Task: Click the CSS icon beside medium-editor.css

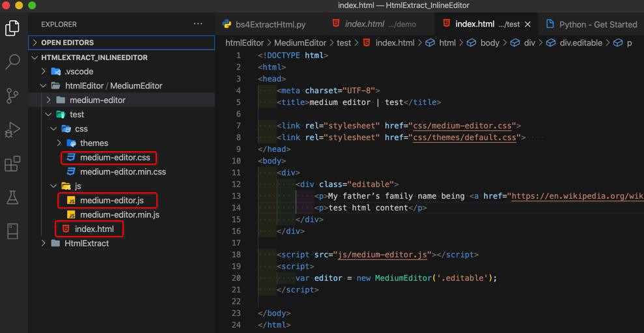Action: (x=70, y=158)
